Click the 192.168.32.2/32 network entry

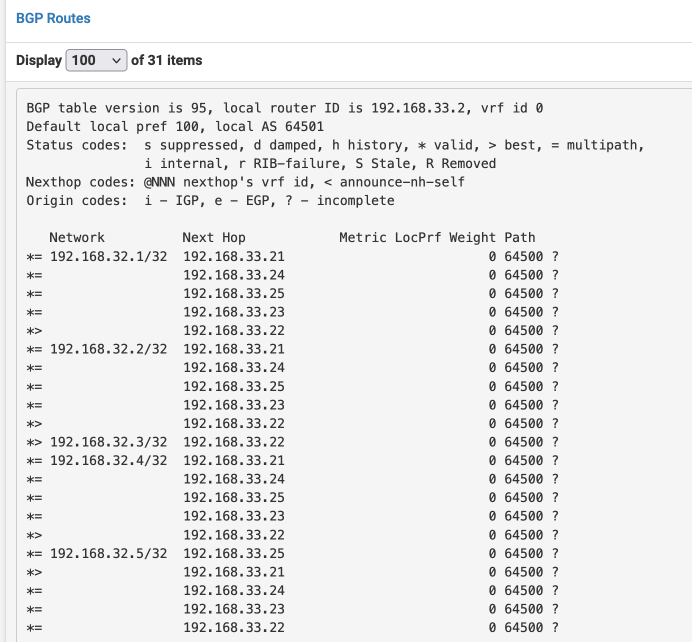point(109,349)
